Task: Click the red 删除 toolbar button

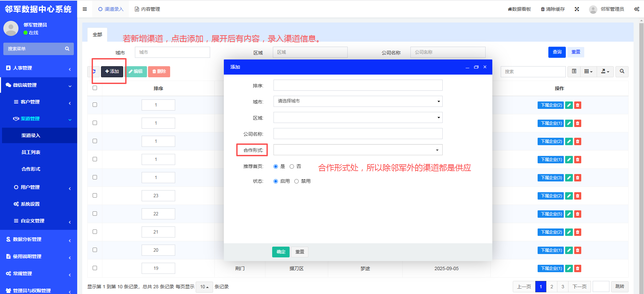Action: [159, 71]
